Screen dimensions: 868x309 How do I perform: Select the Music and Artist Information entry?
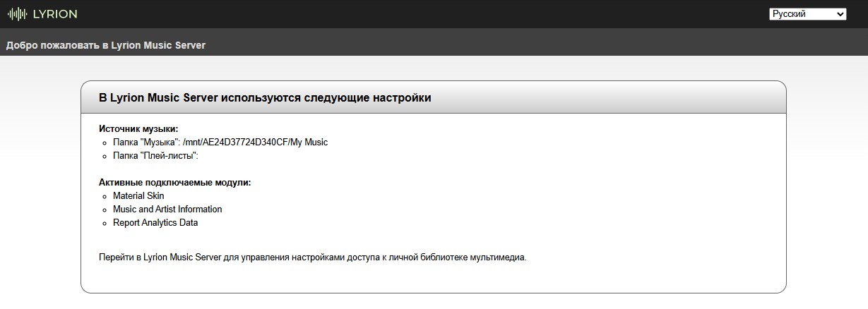coord(167,209)
